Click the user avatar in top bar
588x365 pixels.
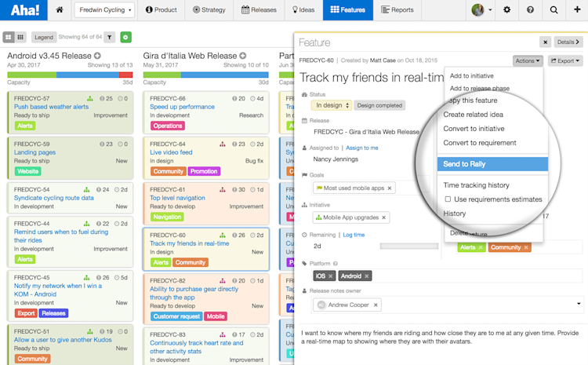click(477, 9)
